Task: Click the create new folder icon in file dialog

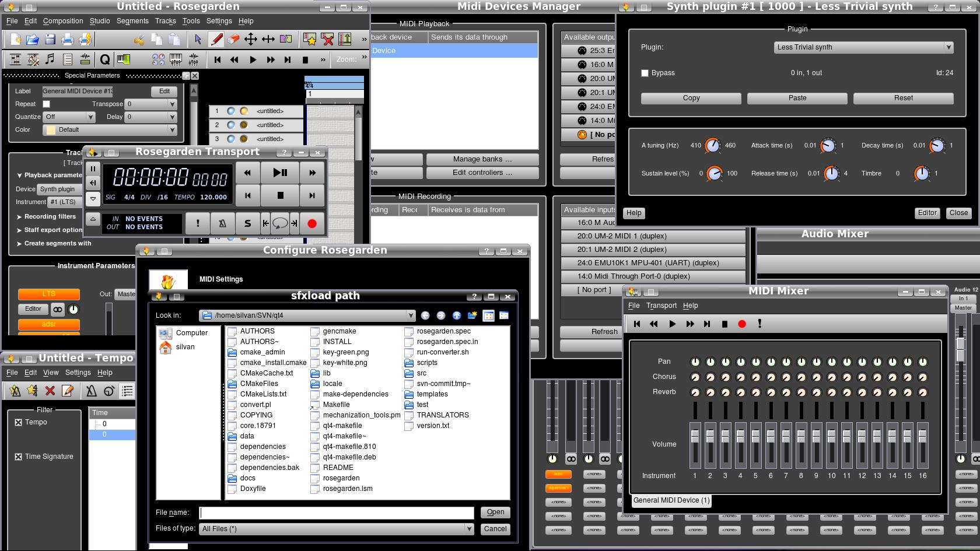Action: (473, 315)
